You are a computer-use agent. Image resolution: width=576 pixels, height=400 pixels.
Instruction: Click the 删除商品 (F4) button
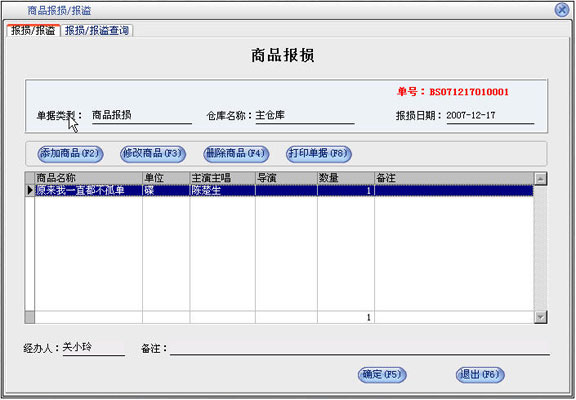(236, 154)
